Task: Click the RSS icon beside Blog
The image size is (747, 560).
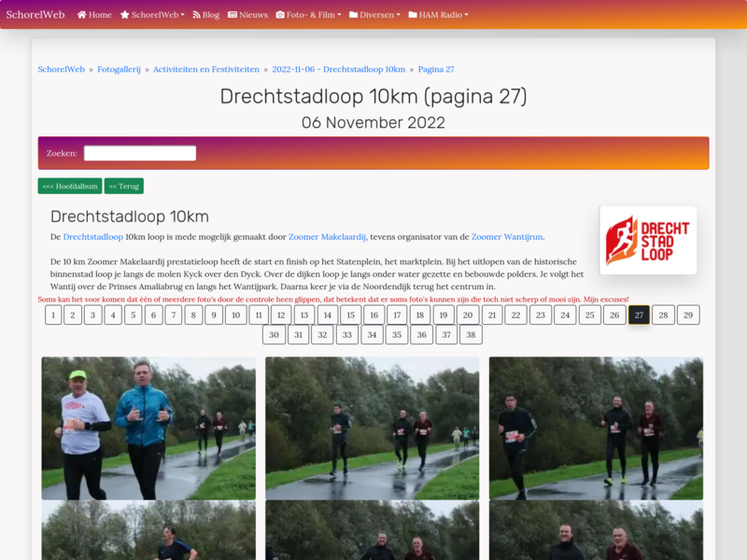Action: tap(196, 15)
